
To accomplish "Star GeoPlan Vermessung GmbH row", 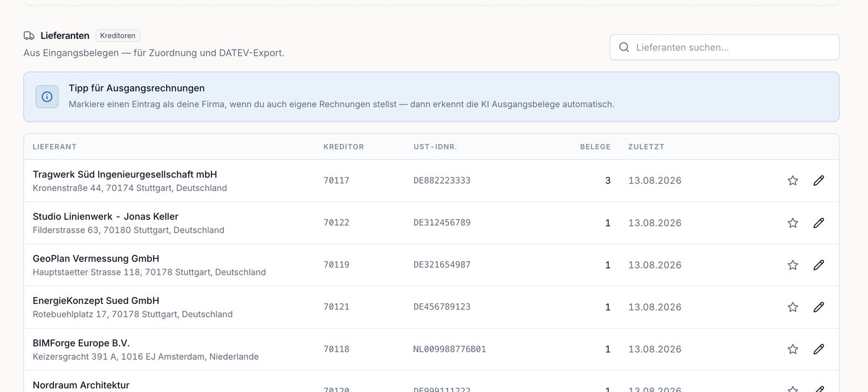I will click(x=792, y=265).
